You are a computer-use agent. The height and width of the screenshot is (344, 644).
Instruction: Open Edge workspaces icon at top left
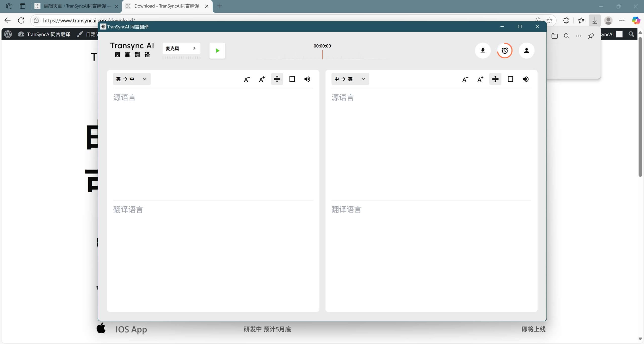tap(9, 6)
